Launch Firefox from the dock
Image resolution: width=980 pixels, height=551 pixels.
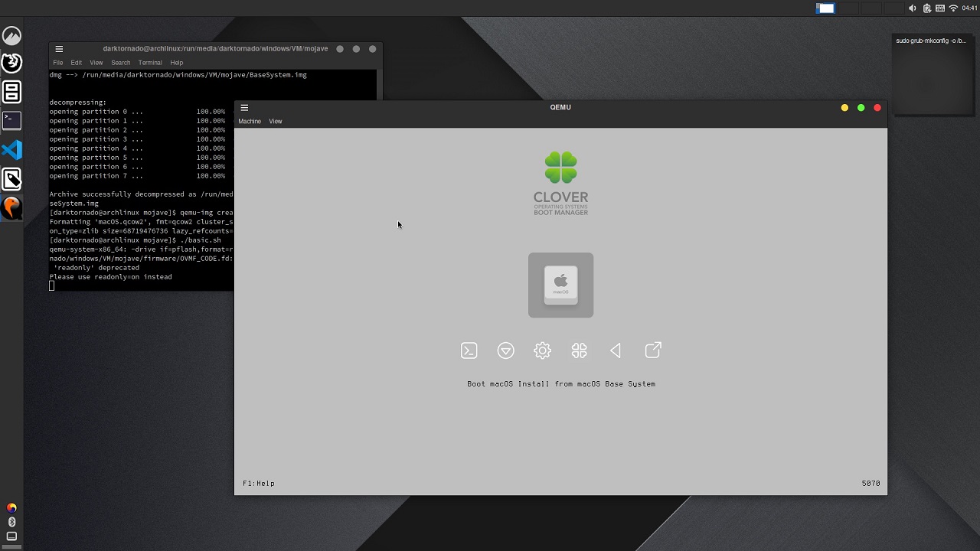click(11, 63)
